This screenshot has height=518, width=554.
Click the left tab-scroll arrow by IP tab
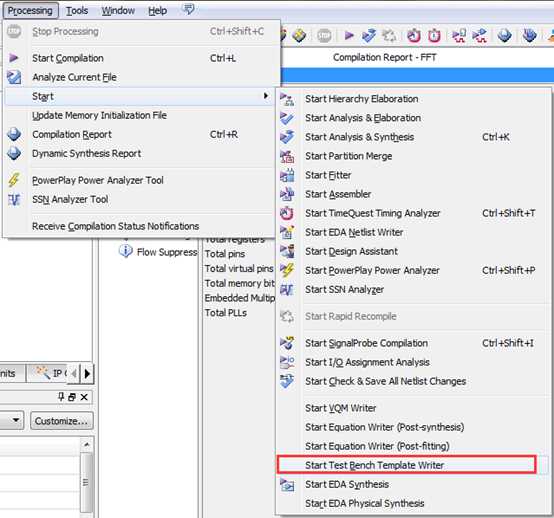(x=74, y=373)
